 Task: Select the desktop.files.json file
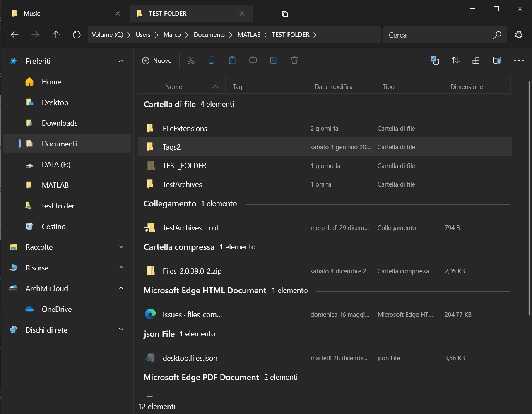[x=325, y=358]
